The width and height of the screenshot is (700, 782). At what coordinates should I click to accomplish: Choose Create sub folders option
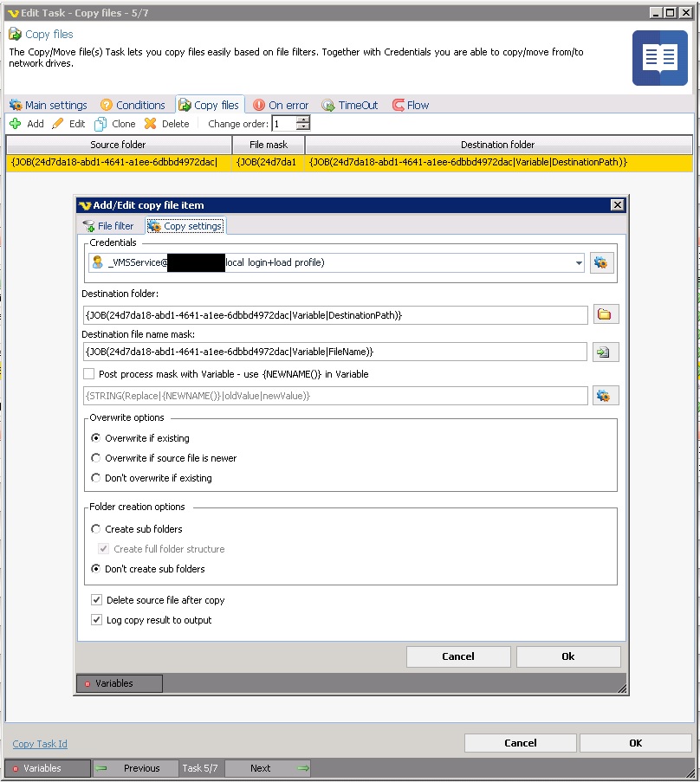point(96,529)
